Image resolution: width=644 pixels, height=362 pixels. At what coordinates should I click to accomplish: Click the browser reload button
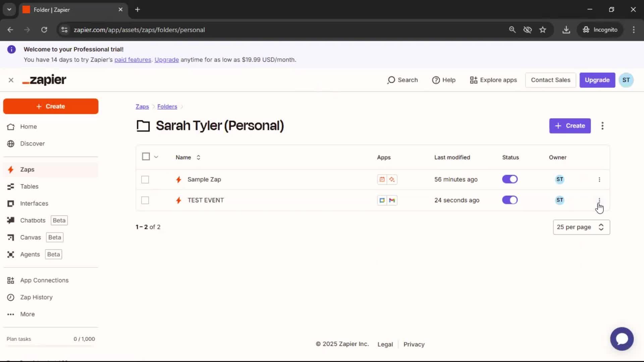(44, 30)
